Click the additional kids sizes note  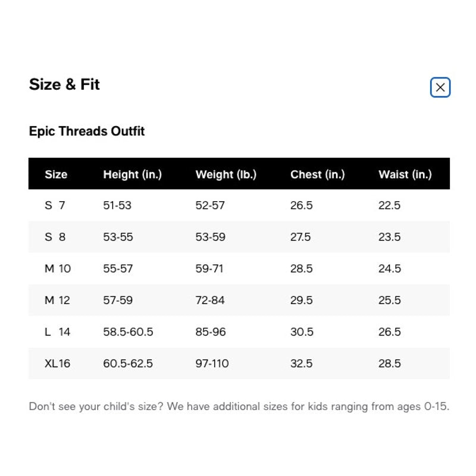(x=239, y=406)
